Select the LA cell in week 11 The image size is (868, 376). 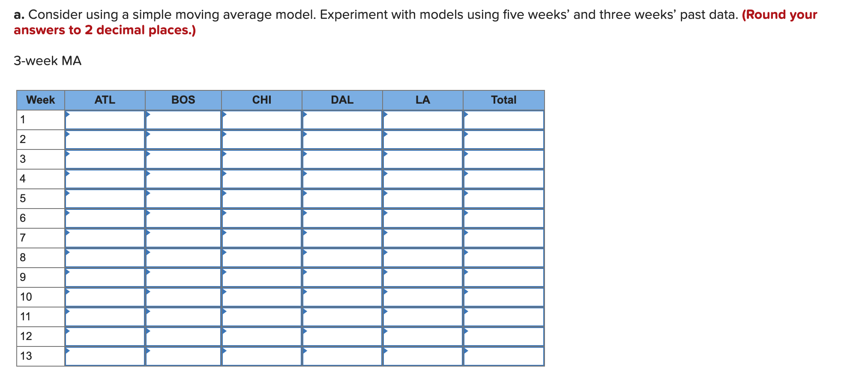pos(423,317)
